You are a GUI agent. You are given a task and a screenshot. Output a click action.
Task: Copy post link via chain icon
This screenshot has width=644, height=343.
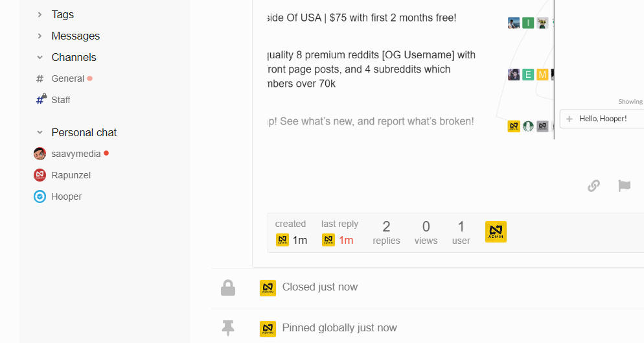pos(593,186)
